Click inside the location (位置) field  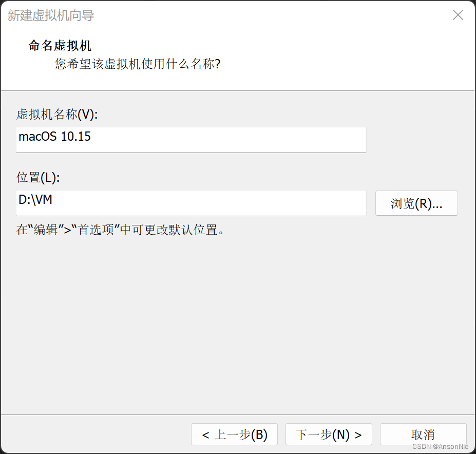coord(190,203)
